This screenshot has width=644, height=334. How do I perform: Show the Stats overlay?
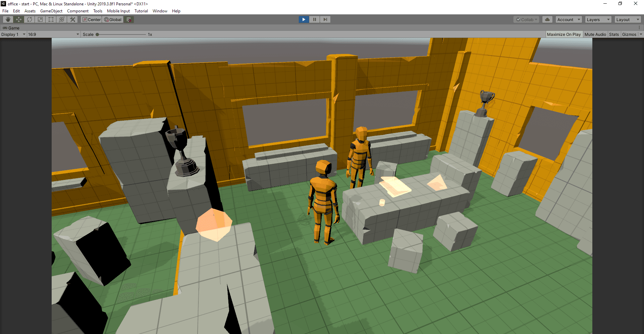tap(614, 34)
